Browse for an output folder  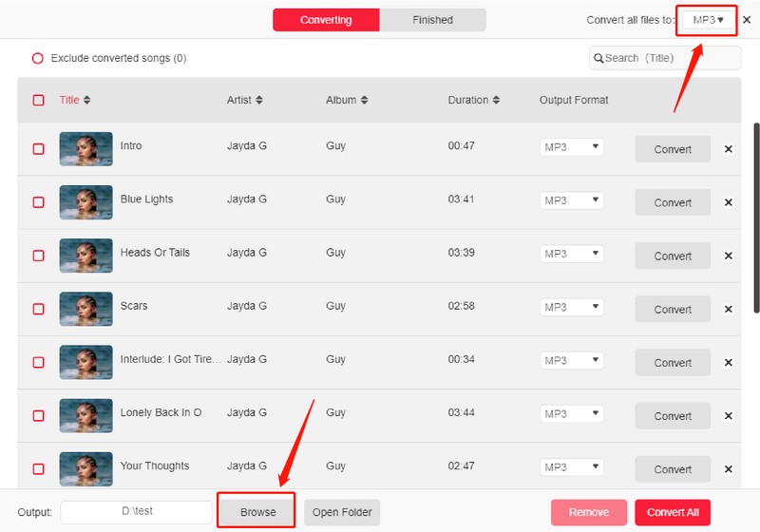pos(256,512)
